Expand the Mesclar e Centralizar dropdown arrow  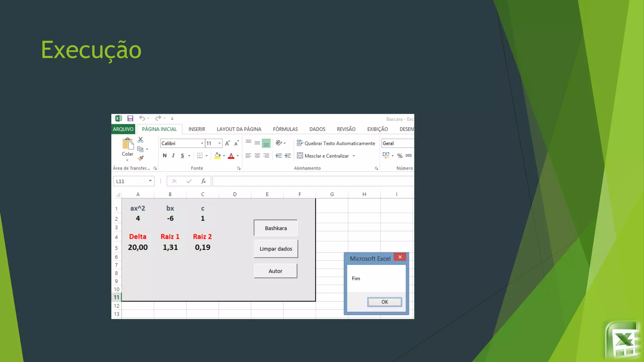354,156
